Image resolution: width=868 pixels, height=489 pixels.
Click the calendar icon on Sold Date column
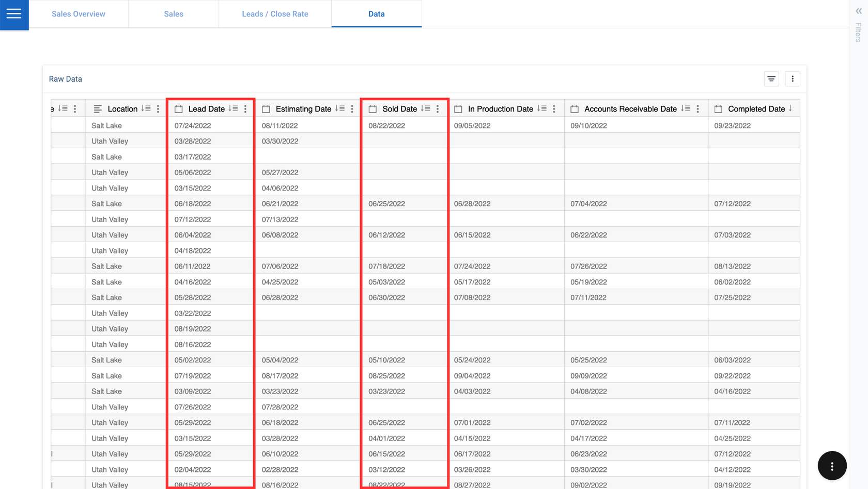point(371,109)
